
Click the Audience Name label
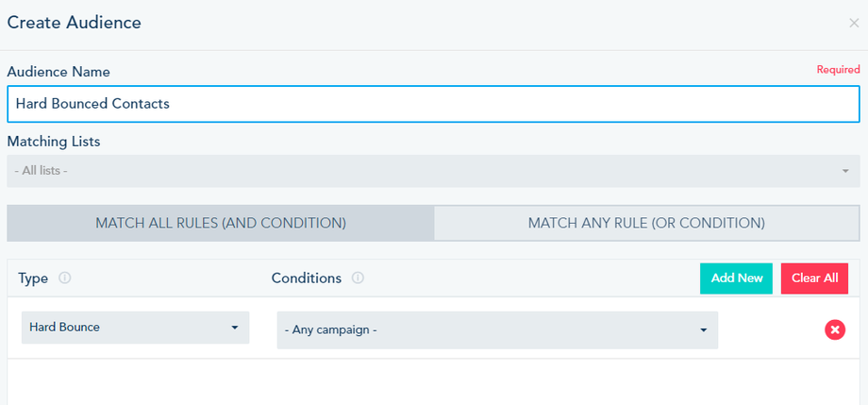pos(58,72)
